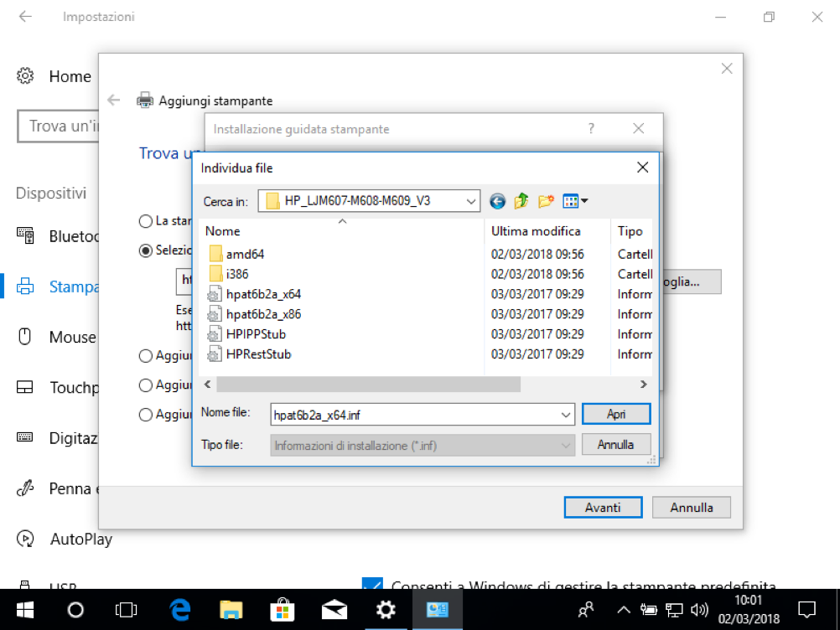The image size is (840, 630).
Task: Select the first unselected 'Aggiungi' radio option
Action: 145,356
